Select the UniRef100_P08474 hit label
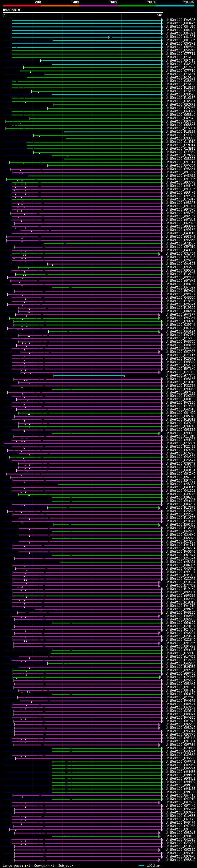This screenshot has height=868, width=197. (x=180, y=822)
